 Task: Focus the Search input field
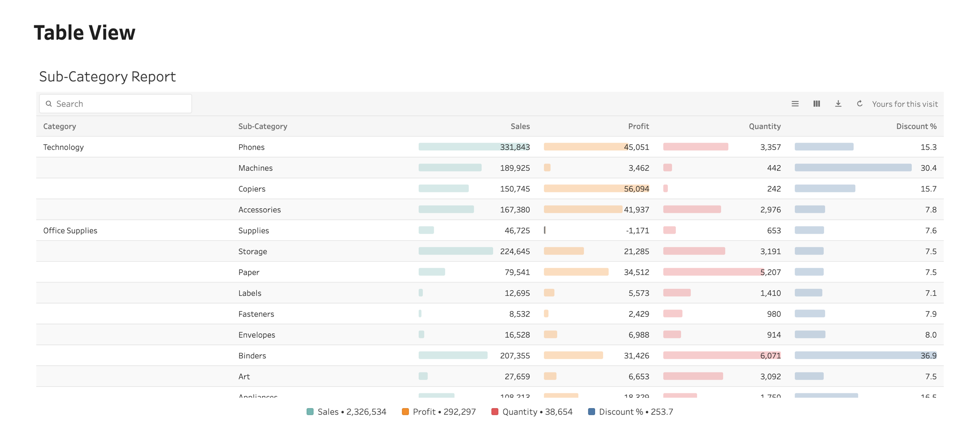[x=115, y=104]
